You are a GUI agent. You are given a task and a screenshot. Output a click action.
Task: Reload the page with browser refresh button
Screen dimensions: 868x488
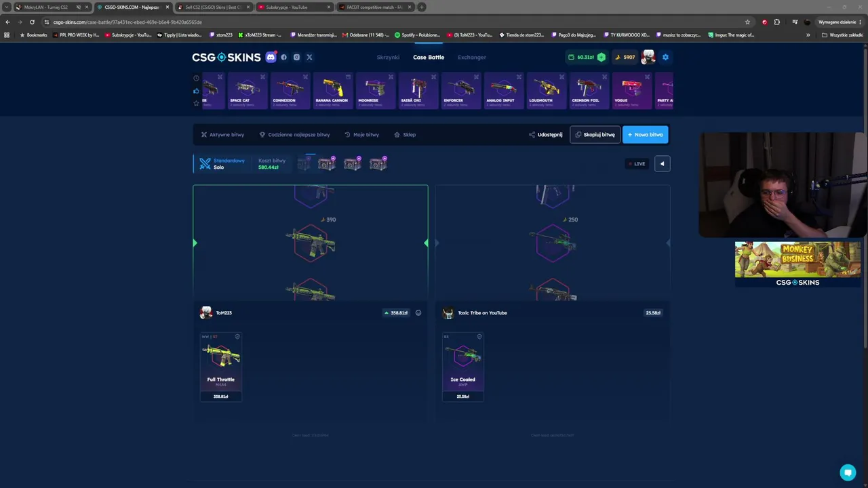click(32, 22)
